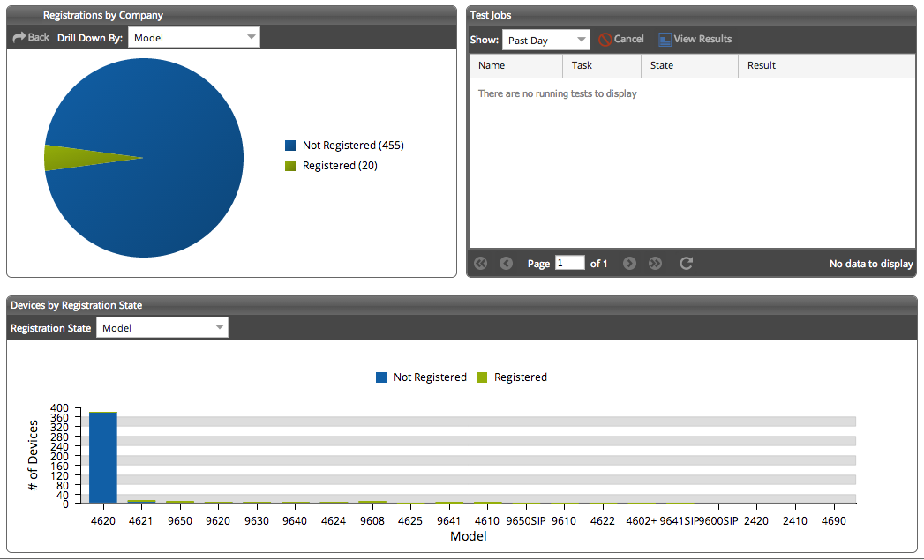Viewport: 924px width, 560px height.
Task: Expand the Show Past Day dropdown
Action: 545,41
